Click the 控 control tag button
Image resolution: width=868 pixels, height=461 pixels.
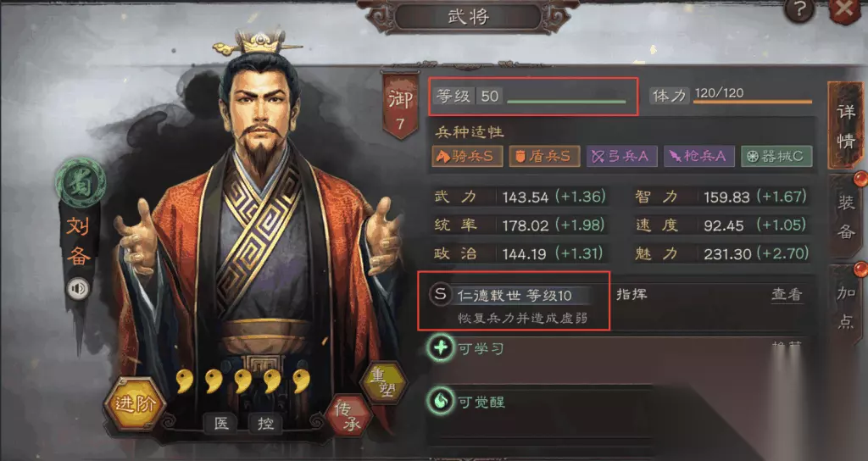(265, 424)
